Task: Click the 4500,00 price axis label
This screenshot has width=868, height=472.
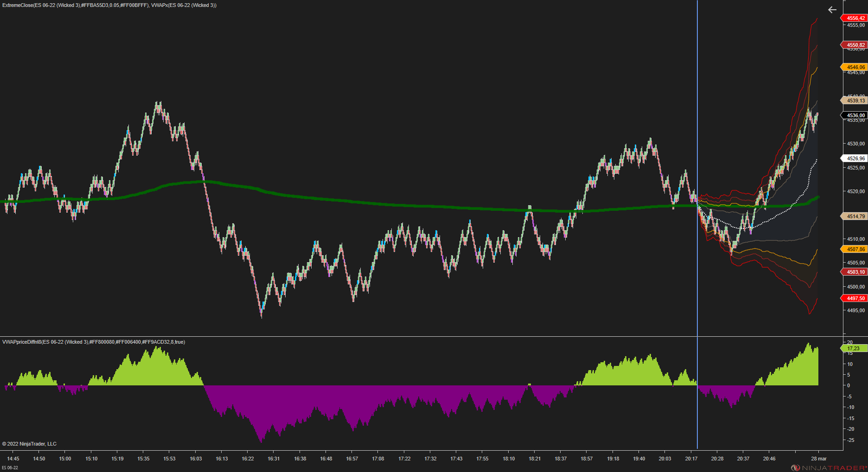Action: pyautogui.click(x=856, y=287)
